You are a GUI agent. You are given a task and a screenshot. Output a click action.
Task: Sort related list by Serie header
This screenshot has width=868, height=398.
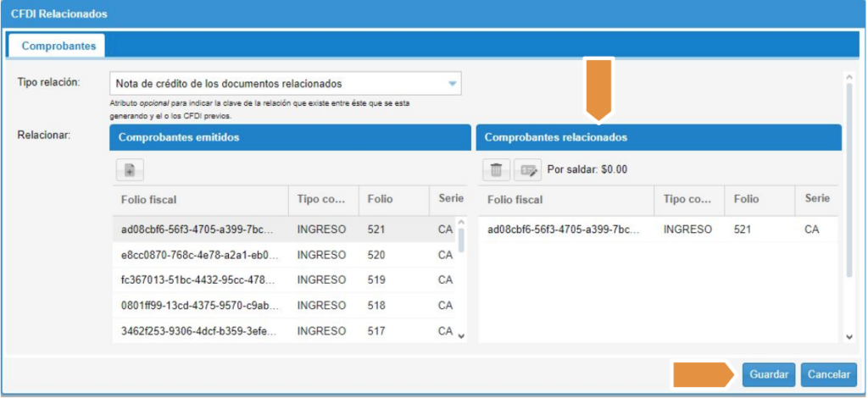[x=816, y=200]
